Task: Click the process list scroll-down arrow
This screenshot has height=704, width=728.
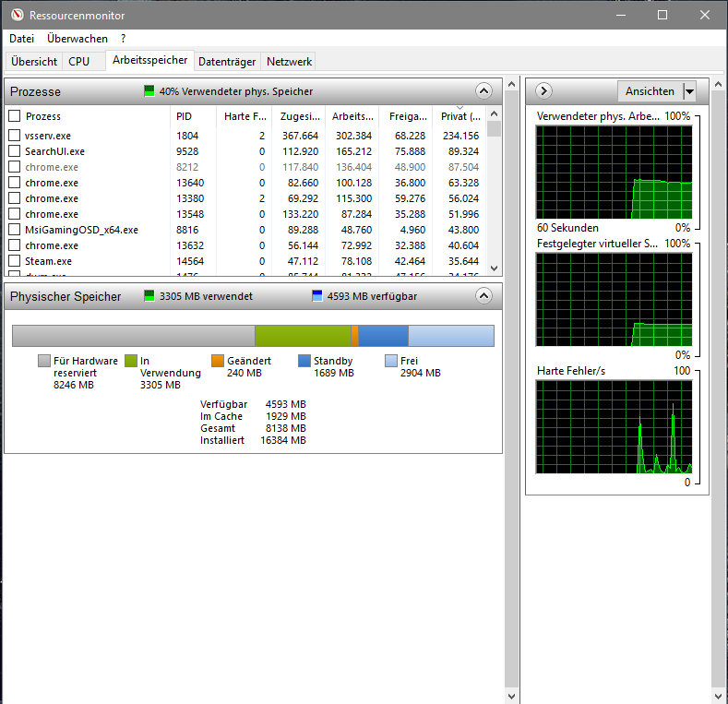Action: click(x=494, y=268)
